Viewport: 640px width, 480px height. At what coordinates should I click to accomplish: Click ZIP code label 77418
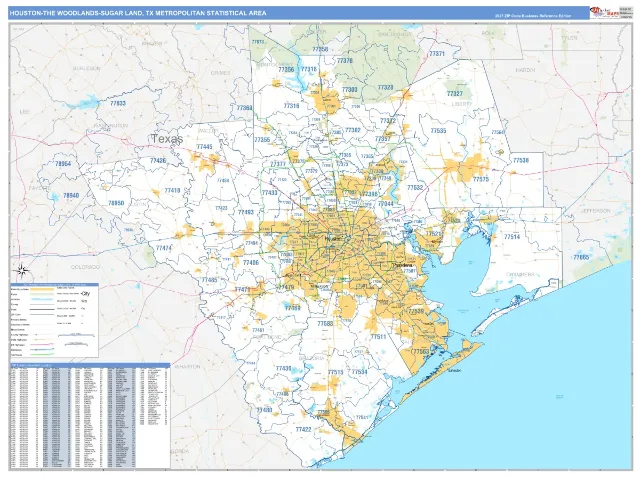click(x=172, y=190)
